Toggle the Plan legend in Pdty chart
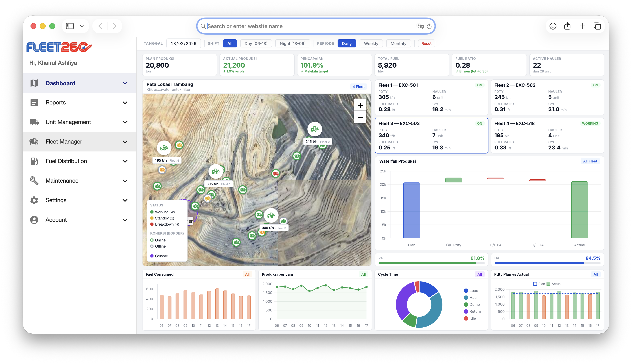 pyautogui.click(x=539, y=284)
